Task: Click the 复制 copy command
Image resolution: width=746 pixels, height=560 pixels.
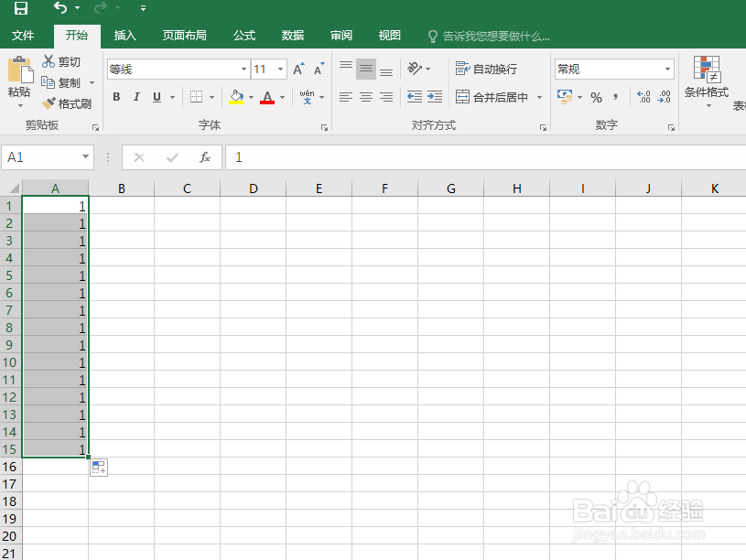Action: tap(68, 82)
